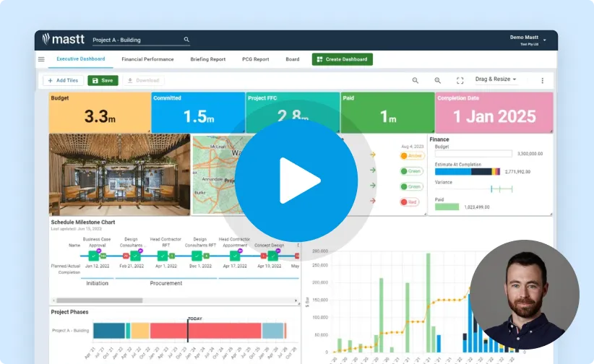This screenshot has height=364, width=594.
Task: Play the Mastt dashboard demo video
Action: (296, 181)
